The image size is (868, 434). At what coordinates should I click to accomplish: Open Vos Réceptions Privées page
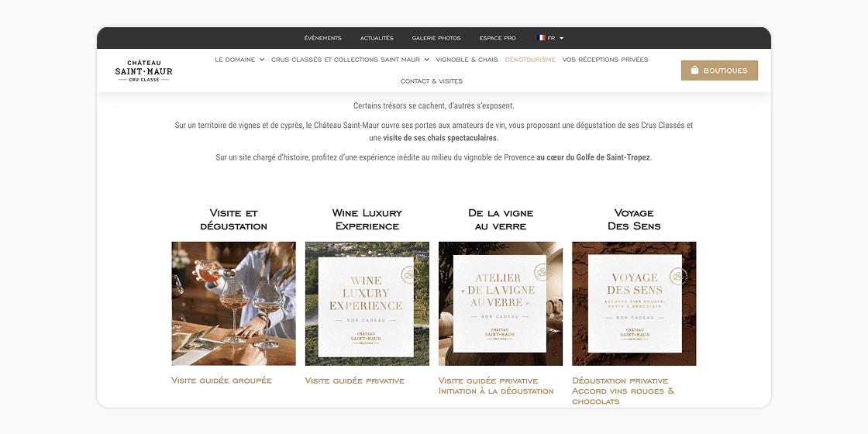click(605, 59)
